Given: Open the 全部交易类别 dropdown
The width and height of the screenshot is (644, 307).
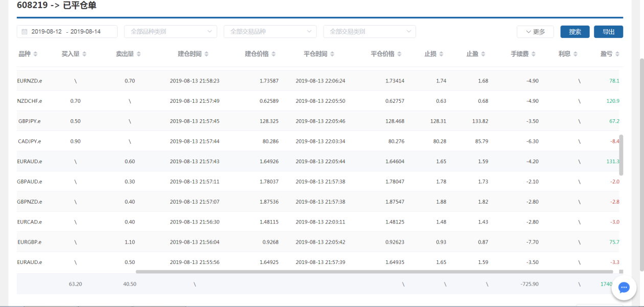Looking at the screenshot, I should (x=370, y=32).
